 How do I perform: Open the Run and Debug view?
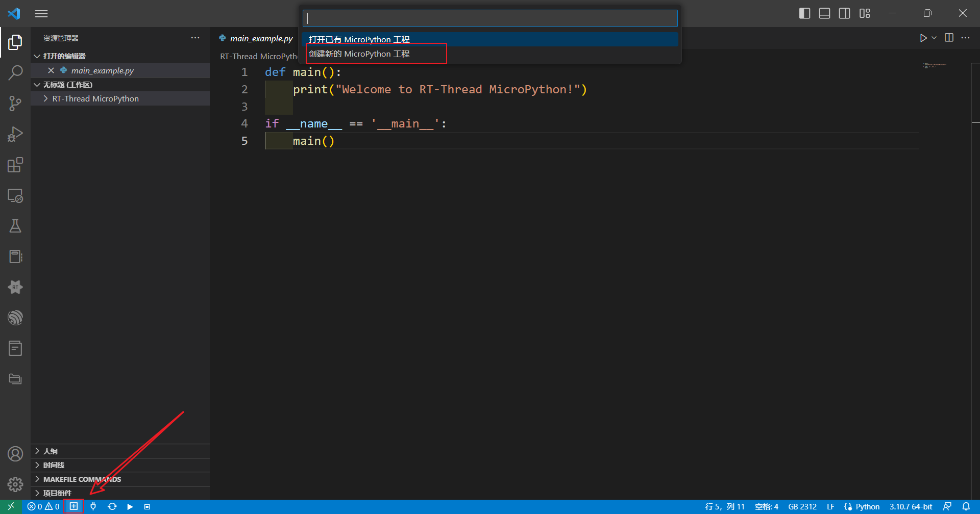pos(15,134)
